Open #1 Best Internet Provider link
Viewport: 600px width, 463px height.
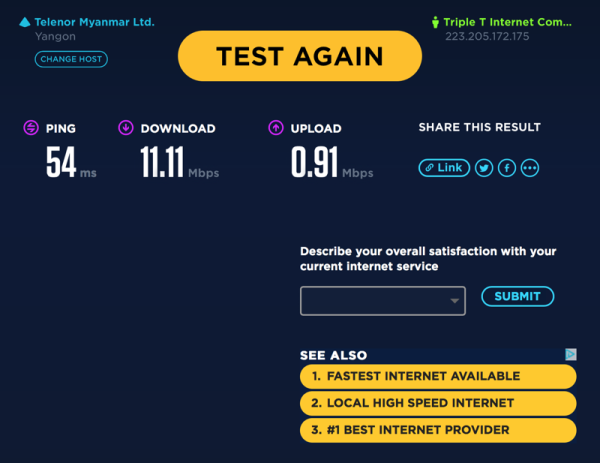click(438, 430)
